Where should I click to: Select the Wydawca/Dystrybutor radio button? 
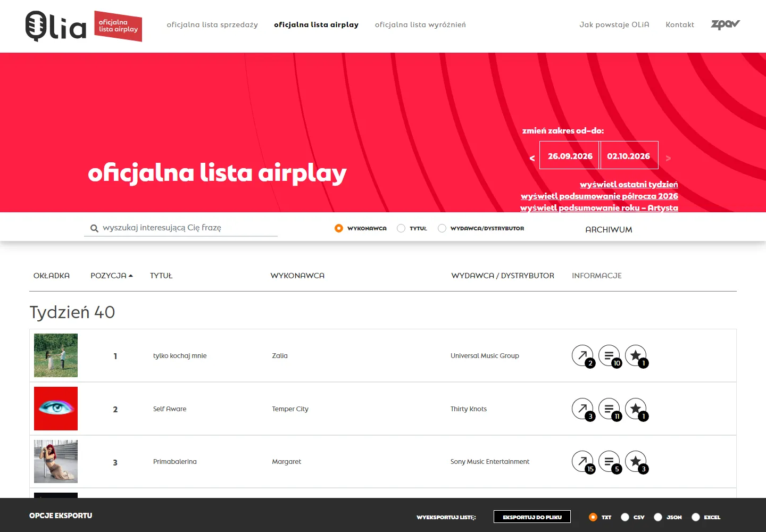point(442,228)
